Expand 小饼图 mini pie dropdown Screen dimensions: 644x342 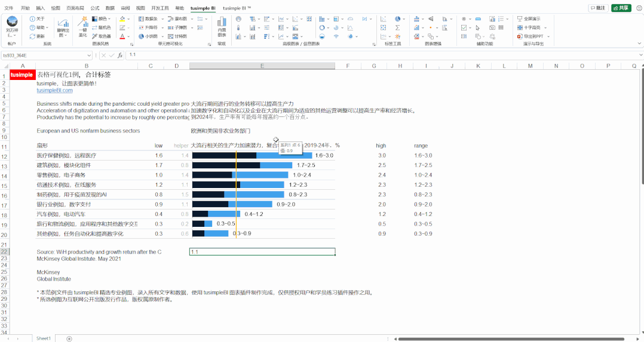162,36
